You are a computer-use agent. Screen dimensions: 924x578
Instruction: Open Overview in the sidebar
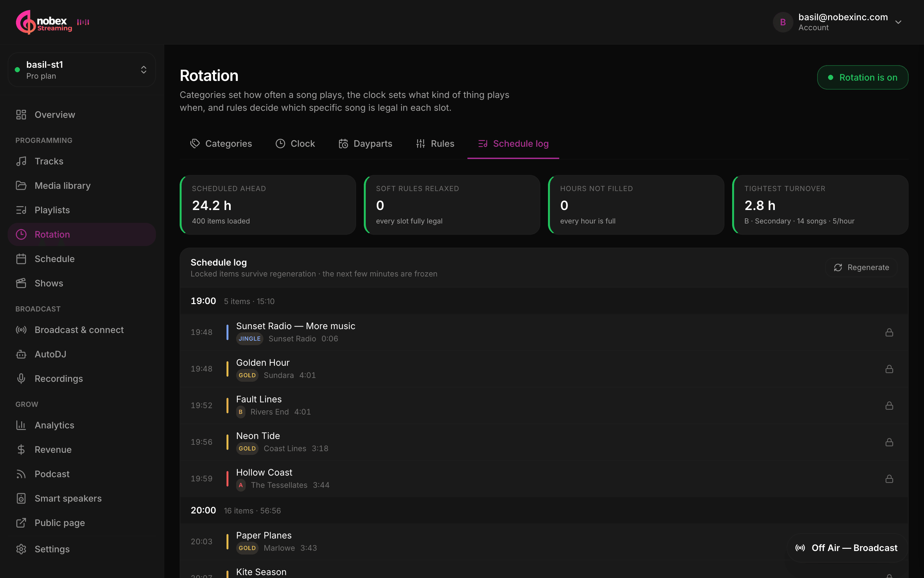pyautogui.click(x=82, y=115)
